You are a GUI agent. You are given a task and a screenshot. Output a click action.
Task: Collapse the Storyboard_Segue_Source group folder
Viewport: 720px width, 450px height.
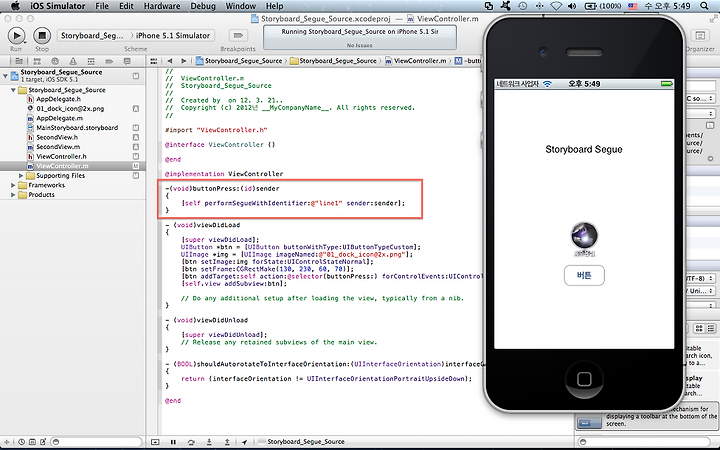[13, 90]
